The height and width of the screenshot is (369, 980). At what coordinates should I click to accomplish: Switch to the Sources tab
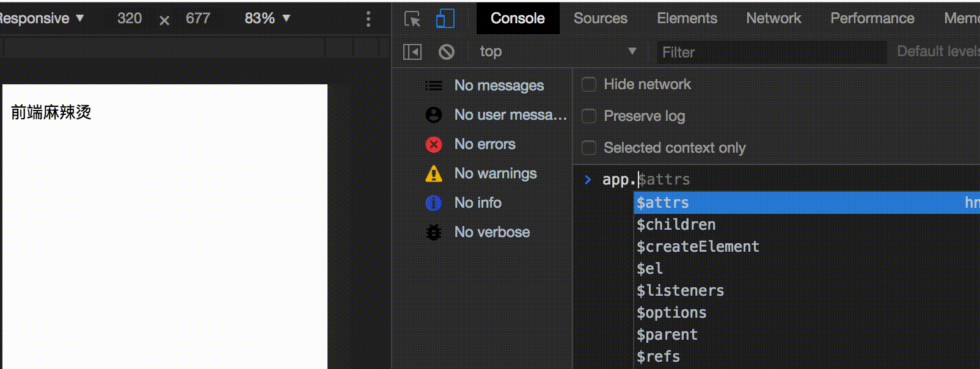(x=600, y=18)
